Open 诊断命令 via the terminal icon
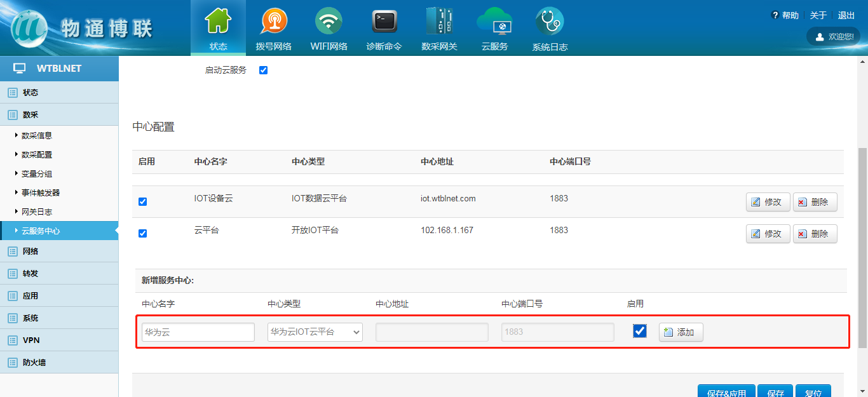Screen dimensions: 868x397 [384, 21]
